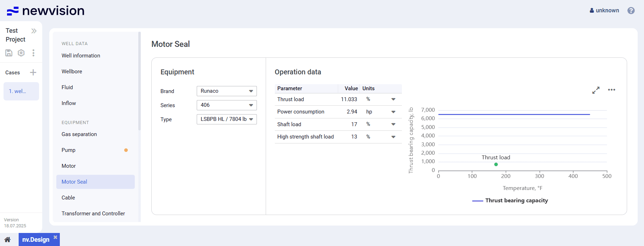Open the project three-dot menu
This screenshot has height=246, width=644.
(x=33, y=53)
